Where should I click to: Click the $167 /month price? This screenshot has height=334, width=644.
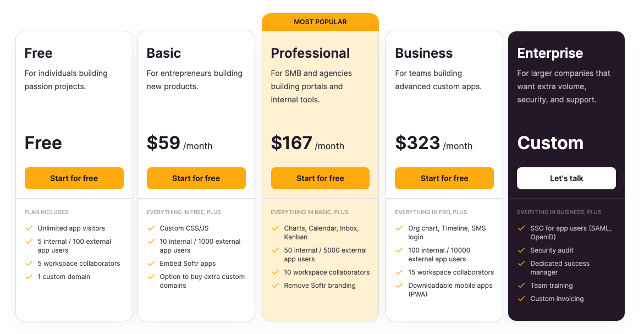(x=307, y=144)
